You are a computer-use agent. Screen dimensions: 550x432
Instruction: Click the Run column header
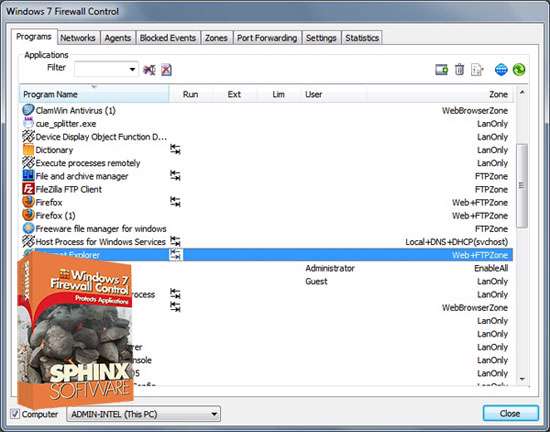(191, 94)
